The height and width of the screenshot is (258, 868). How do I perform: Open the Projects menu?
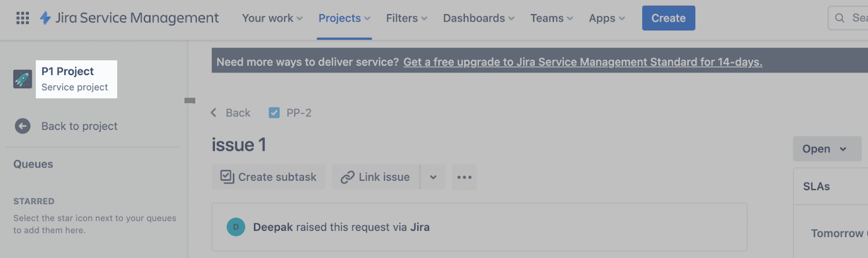point(344,18)
